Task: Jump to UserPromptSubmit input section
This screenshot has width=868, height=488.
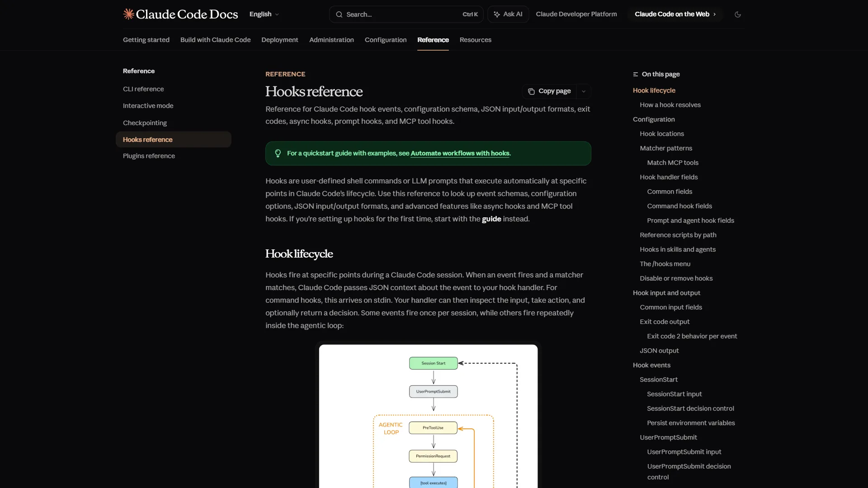Action: (x=684, y=452)
